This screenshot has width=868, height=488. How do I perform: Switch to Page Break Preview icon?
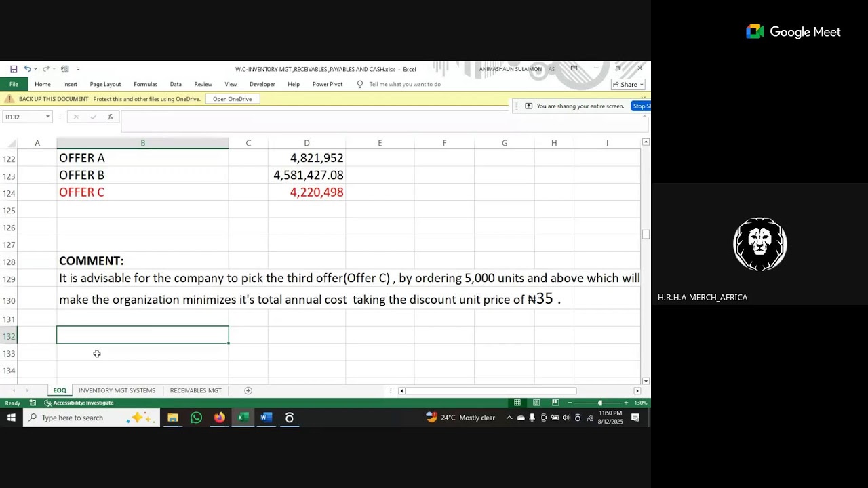(x=555, y=403)
